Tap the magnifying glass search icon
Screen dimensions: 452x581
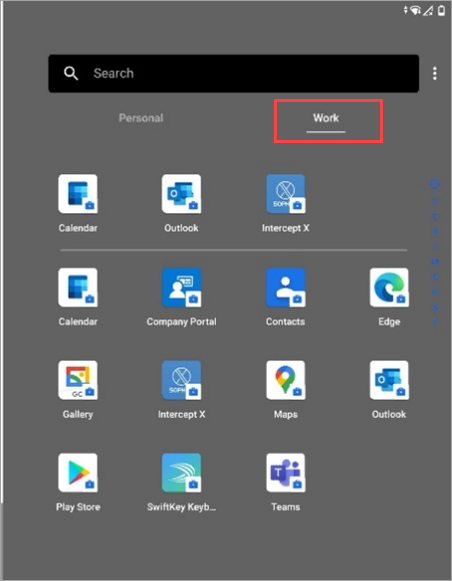click(x=71, y=73)
